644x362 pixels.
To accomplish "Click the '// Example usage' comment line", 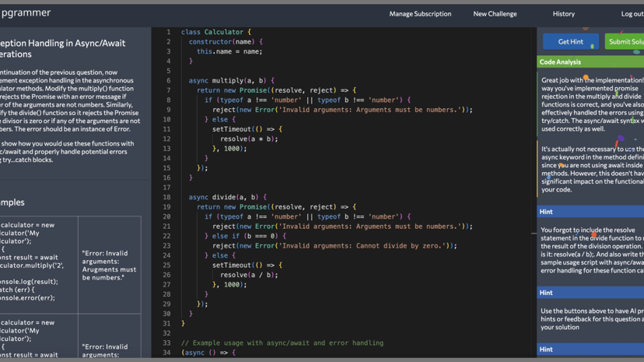I will tap(282, 343).
